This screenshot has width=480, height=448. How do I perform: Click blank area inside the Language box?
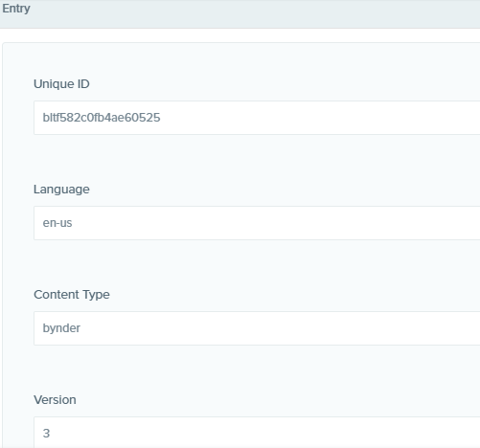tap(275, 223)
